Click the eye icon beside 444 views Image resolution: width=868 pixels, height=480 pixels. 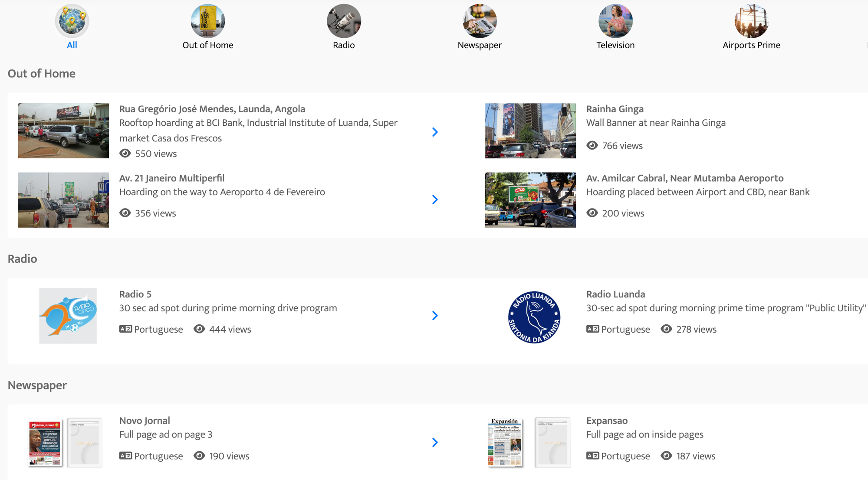coord(199,329)
